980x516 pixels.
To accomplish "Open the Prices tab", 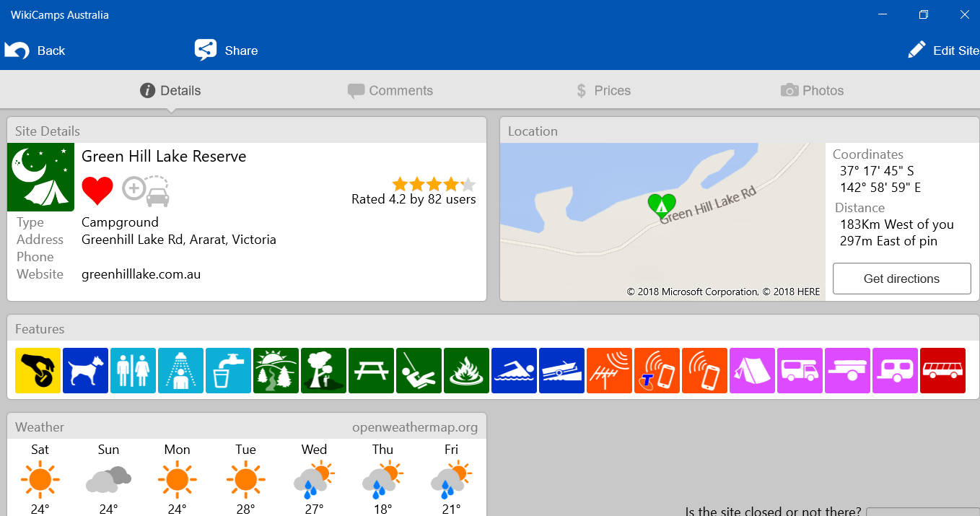I will [x=603, y=91].
